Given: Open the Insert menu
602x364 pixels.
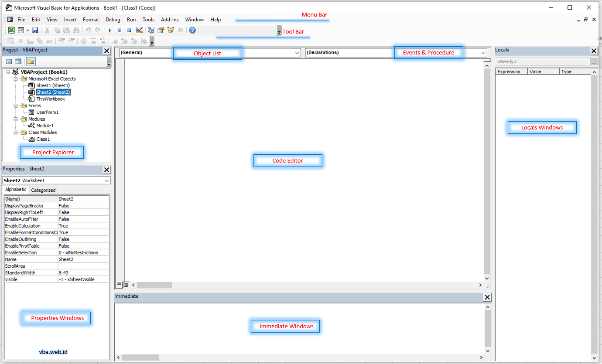Looking at the screenshot, I should click(70, 20).
